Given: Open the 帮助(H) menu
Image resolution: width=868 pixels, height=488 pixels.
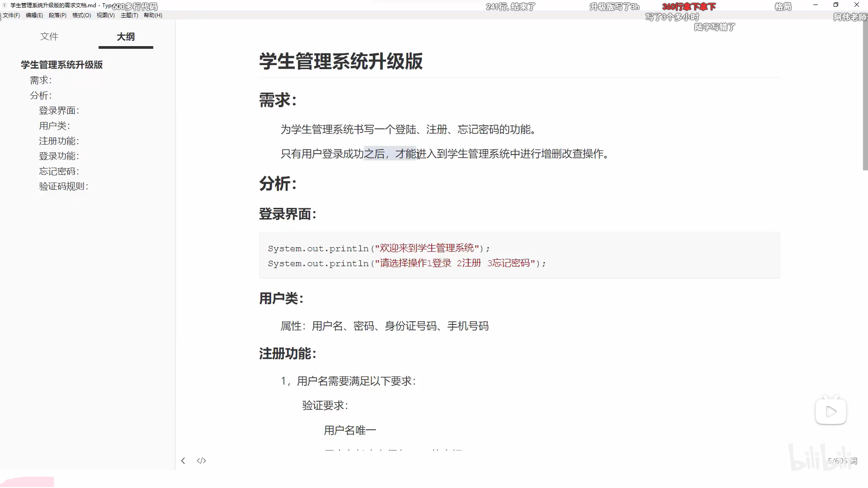Looking at the screenshot, I should click(x=153, y=15).
